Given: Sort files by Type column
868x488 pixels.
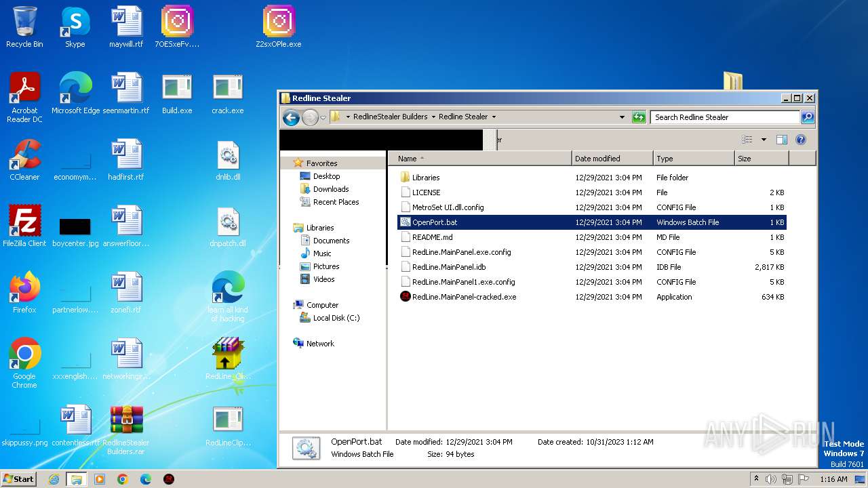Looking at the screenshot, I should point(694,159).
